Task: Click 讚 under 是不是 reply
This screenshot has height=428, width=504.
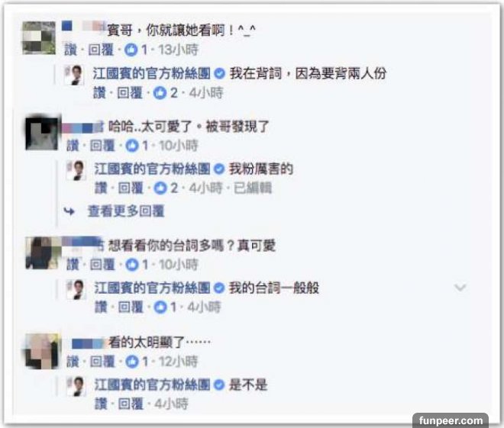Action: [x=100, y=404]
